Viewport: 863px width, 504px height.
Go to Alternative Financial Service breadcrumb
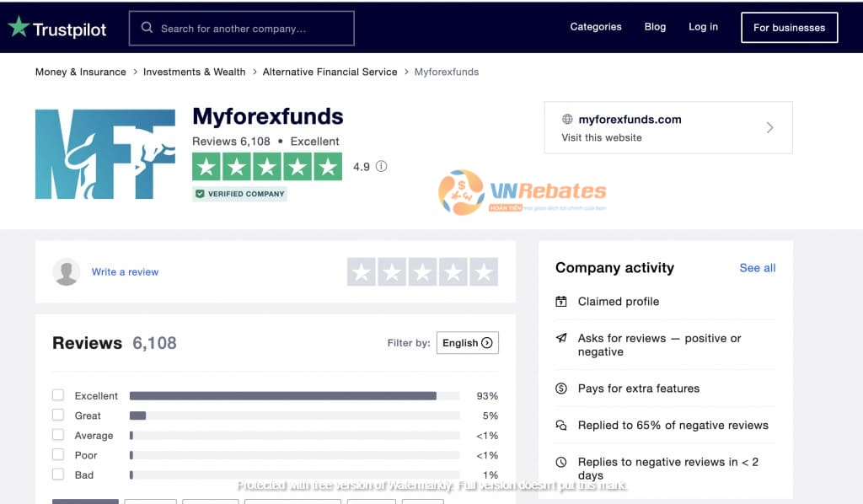(330, 72)
